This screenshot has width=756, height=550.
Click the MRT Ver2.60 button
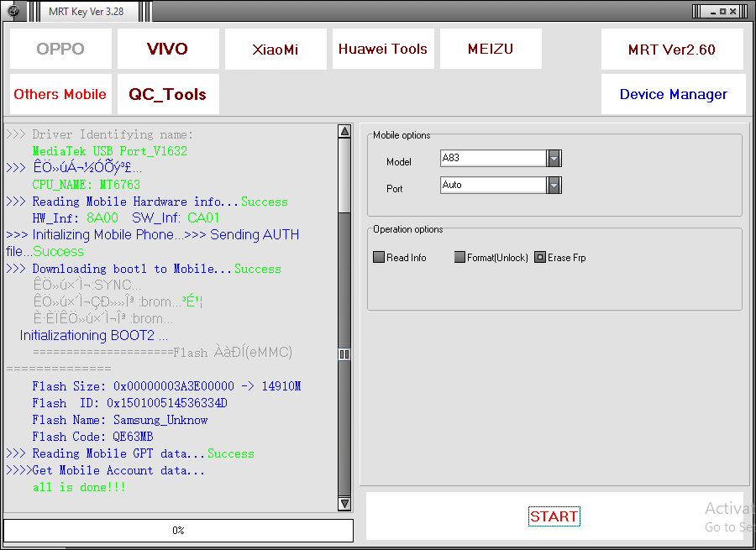click(x=672, y=50)
